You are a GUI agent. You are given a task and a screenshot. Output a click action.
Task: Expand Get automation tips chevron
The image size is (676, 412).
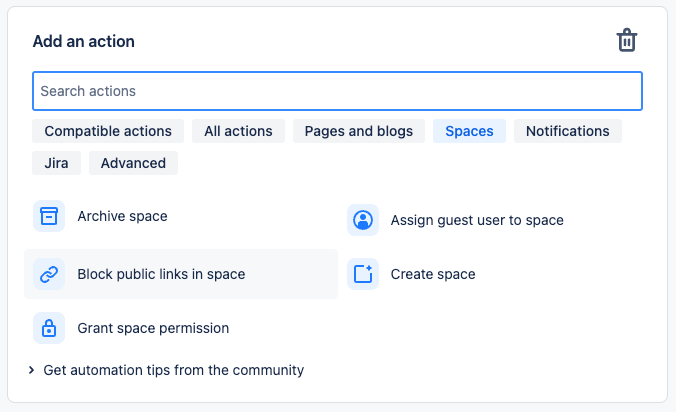[32, 370]
